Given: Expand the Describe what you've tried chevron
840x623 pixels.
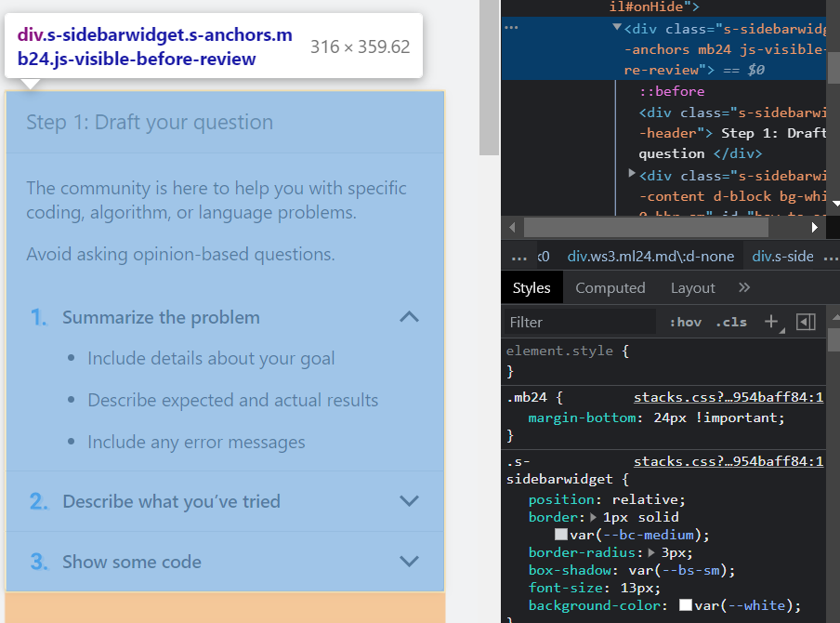Looking at the screenshot, I should pyautogui.click(x=409, y=501).
